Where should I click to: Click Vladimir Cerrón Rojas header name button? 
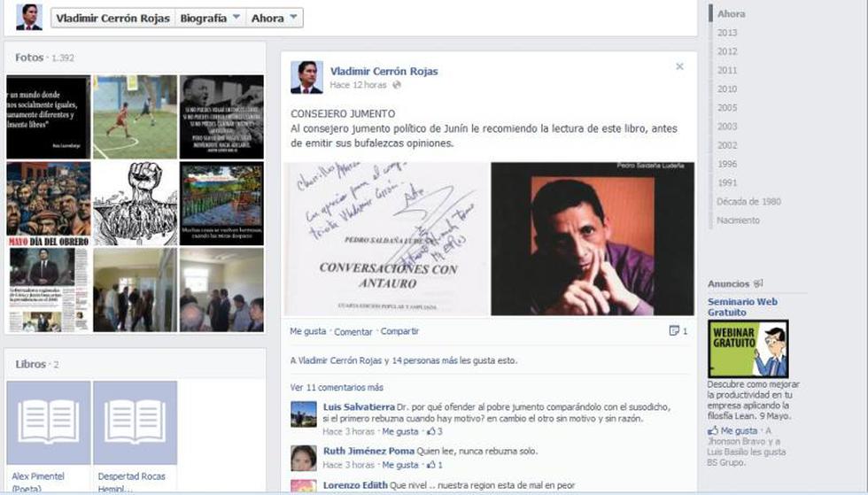[113, 18]
